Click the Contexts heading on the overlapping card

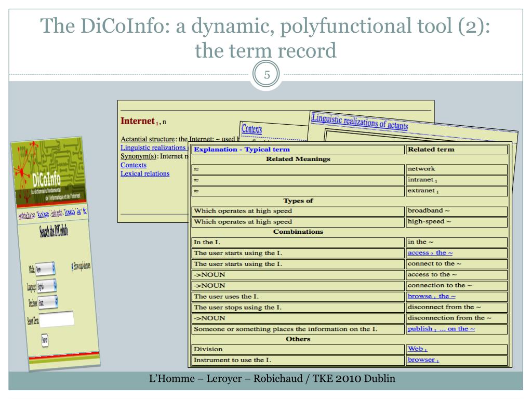pos(252,129)
